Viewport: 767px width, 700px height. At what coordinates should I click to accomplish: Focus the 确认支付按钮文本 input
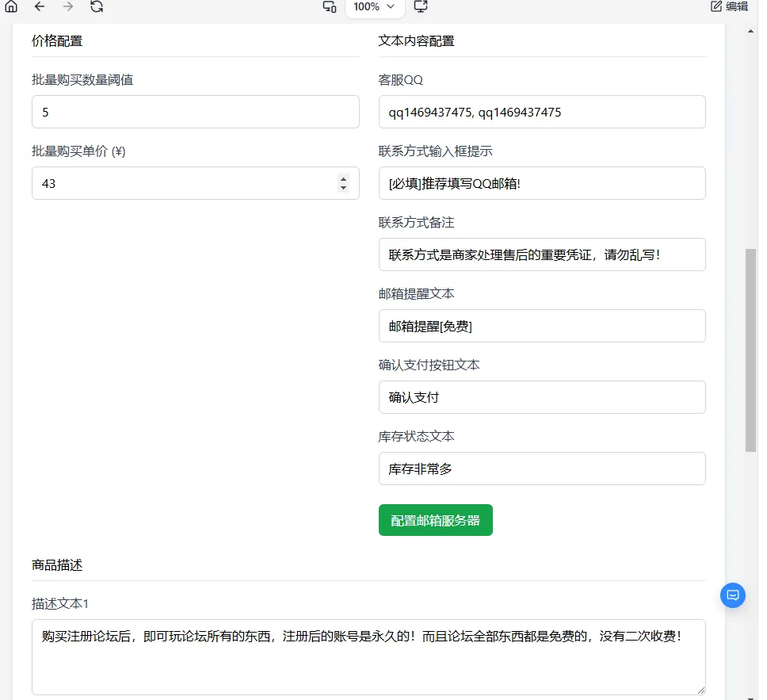[x=542, y=397]
